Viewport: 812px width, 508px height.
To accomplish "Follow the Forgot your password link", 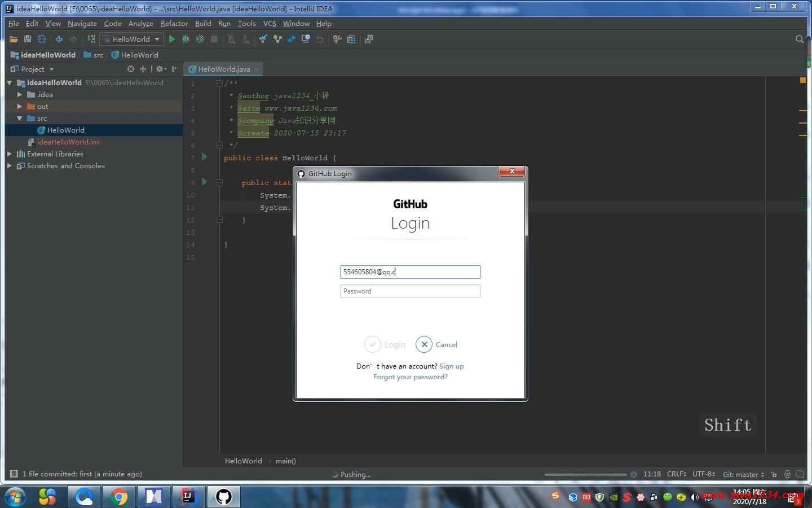I will [411, 377].
